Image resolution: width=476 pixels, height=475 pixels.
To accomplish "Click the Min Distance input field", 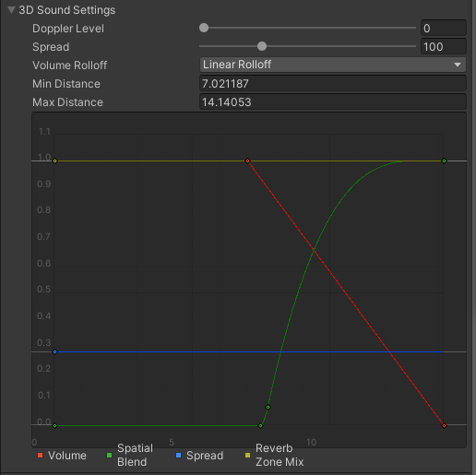I will coord(333,84).
